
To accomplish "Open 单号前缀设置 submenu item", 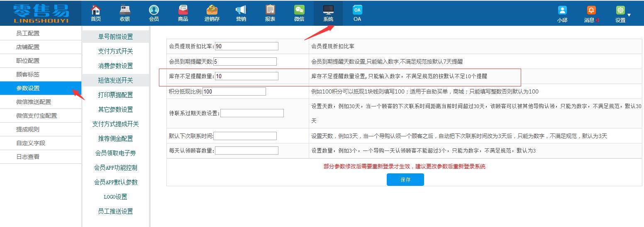I will tap(115, 37).
